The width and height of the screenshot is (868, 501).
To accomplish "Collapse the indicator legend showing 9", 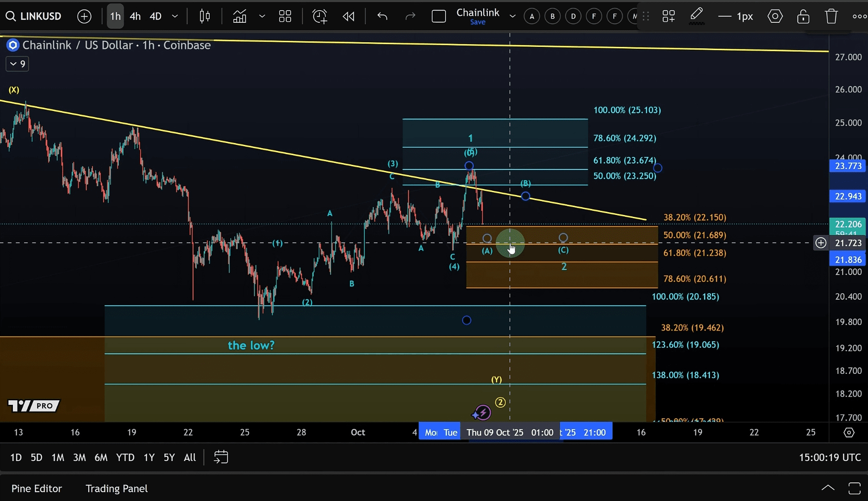I will [x=17, y=64].
